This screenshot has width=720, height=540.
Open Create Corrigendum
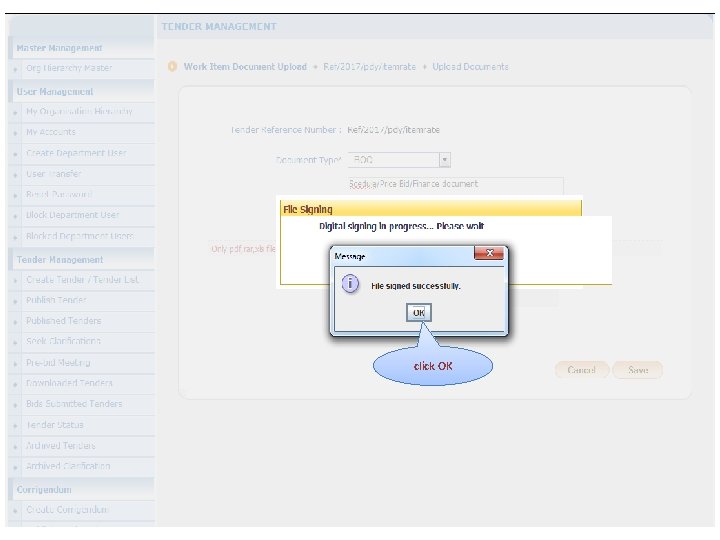click(x=67, y=510)
